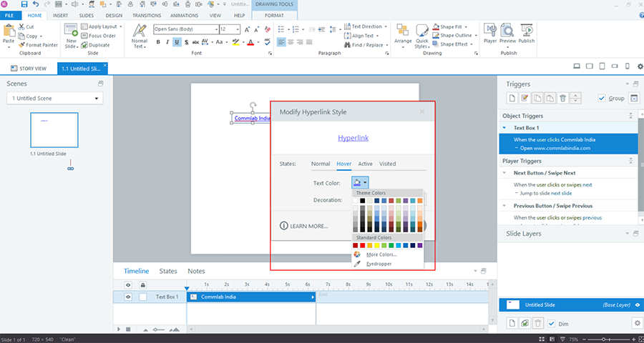
Task: Collapse Next Button / Swipe Next triggers
Action: [x=504, y=173]
